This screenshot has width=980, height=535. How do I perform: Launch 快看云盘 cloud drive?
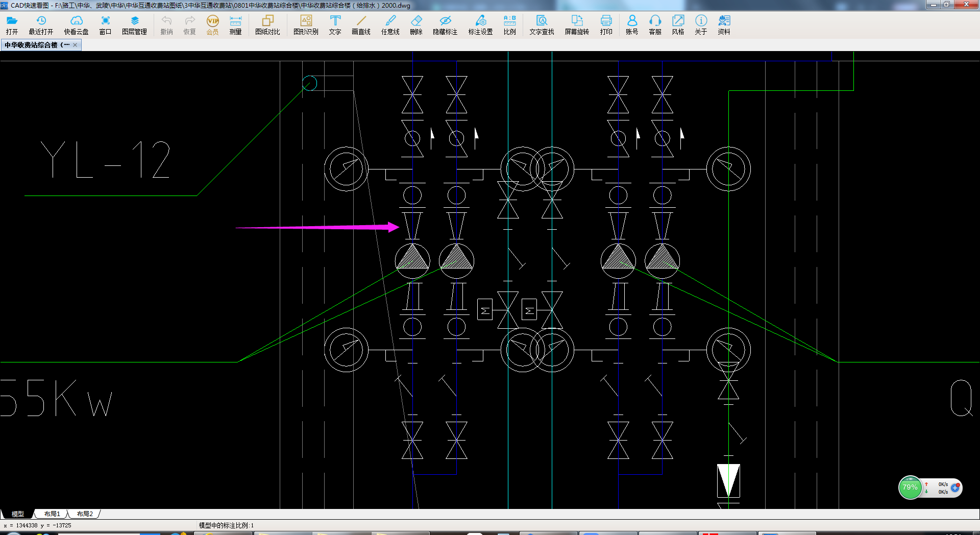(76, 25)
